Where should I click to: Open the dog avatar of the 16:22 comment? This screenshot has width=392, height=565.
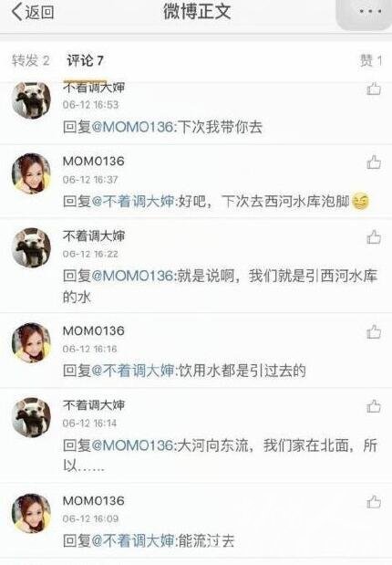point(31,247)
